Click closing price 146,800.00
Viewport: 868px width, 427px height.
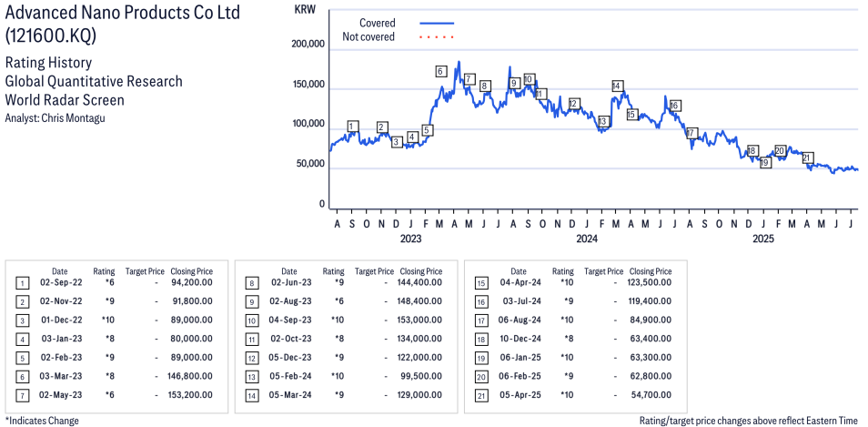[x=190, y=376]
